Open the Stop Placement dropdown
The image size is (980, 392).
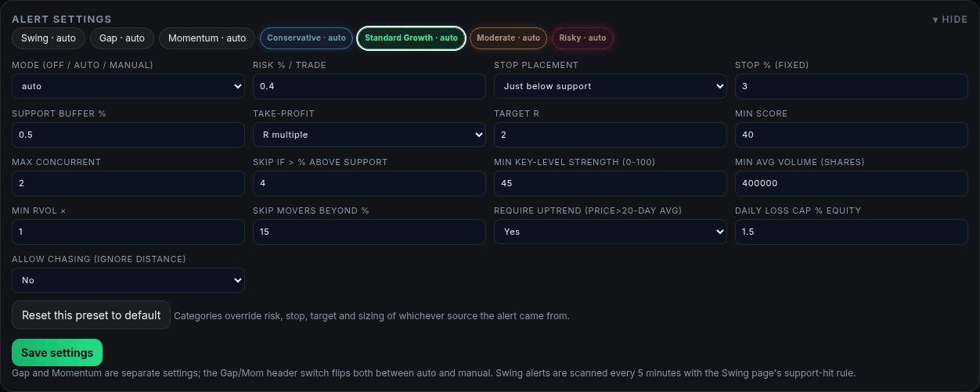coord(611,86)
